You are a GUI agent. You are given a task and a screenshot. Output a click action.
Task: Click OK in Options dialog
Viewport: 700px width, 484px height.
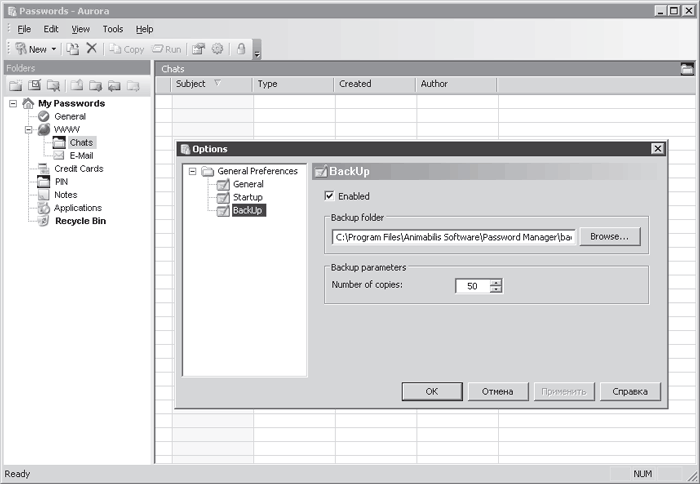pos(432,392)
